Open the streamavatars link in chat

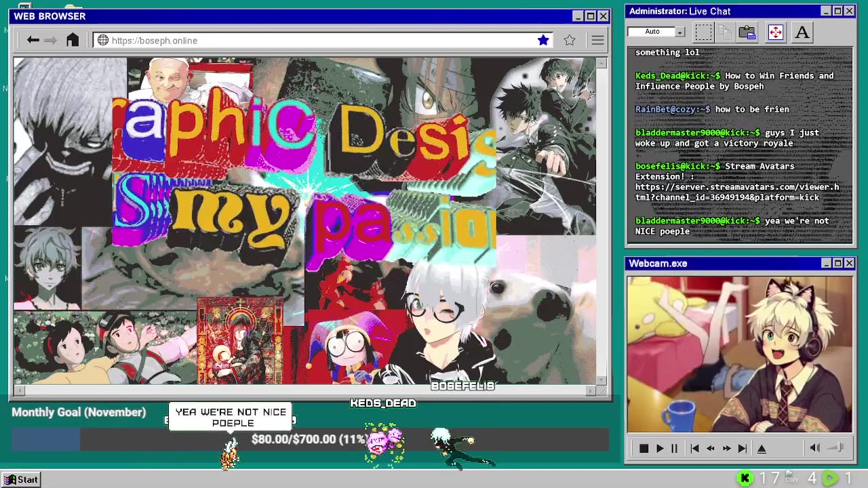(737, 192)
